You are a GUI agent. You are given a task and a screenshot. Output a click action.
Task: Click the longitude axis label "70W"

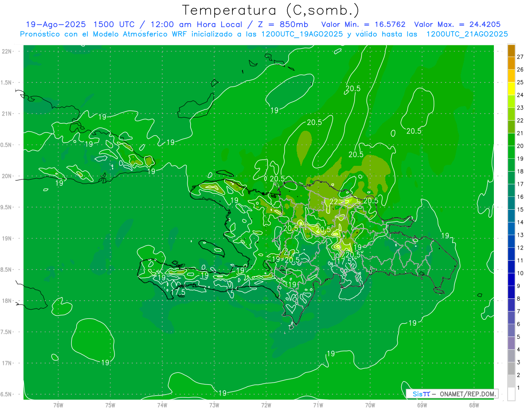[x=370, y=405]
